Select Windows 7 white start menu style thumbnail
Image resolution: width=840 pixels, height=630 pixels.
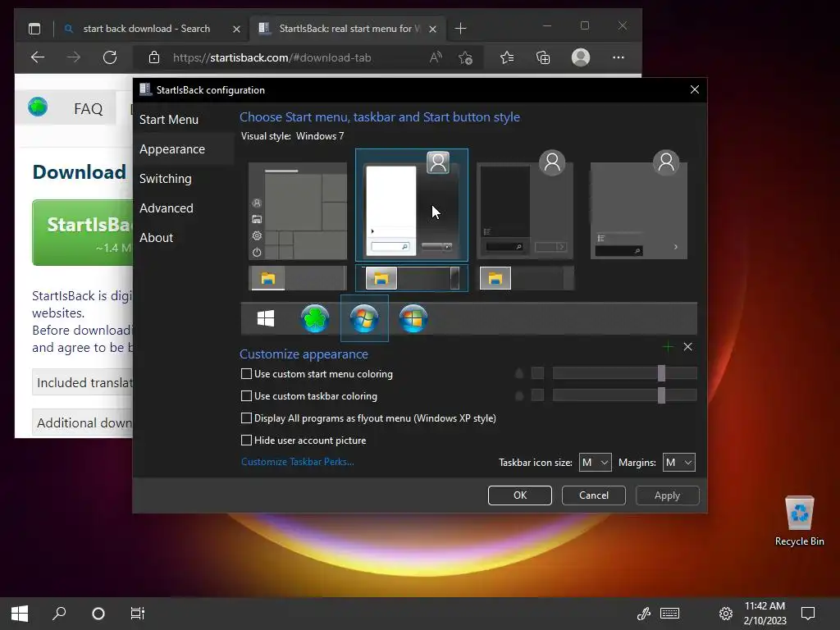click(412, 205)
